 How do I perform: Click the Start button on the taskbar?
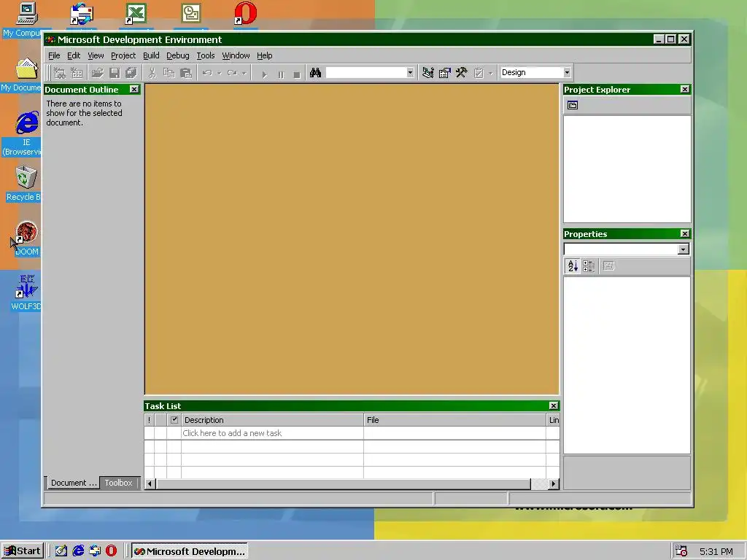pyautogui.click(x=23, y=551)
